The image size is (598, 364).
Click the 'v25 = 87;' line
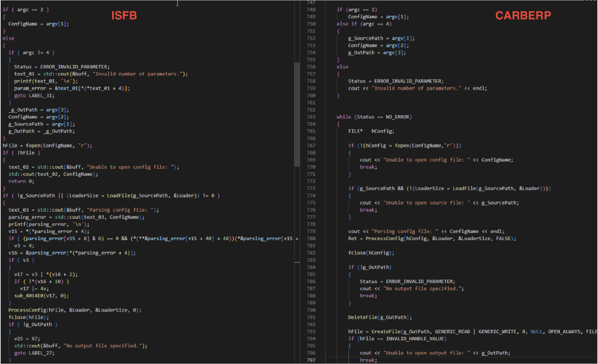pos(27,339)
